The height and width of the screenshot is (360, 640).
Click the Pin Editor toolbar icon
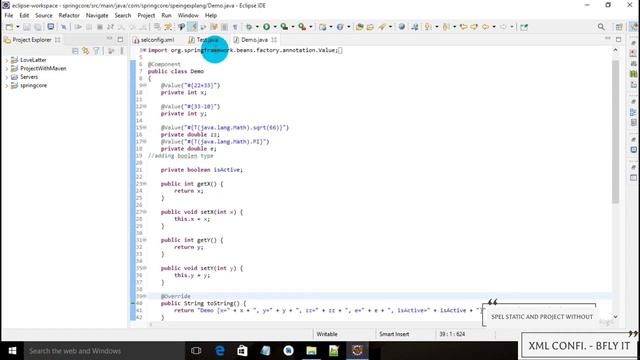(x=524, y=27)
